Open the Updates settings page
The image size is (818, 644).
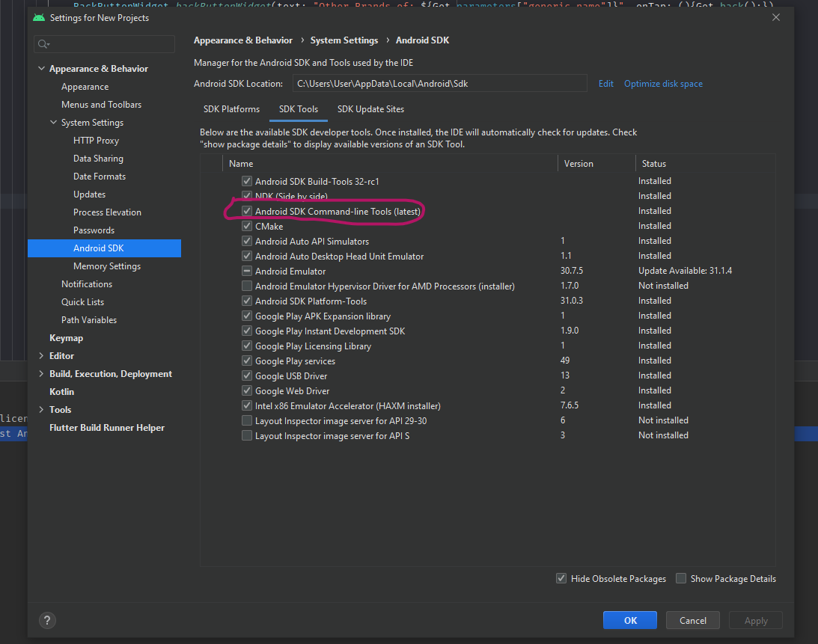pyautogui.click(x=89, y=194)
